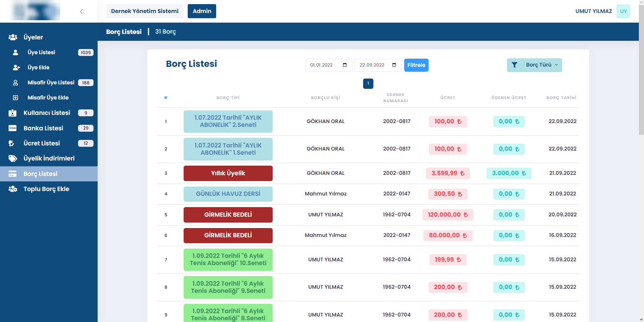Open the Borç Türü filter dropdown
Viewport: 644px width, 322px height.
pyautogui.click(x=534, y=65)
